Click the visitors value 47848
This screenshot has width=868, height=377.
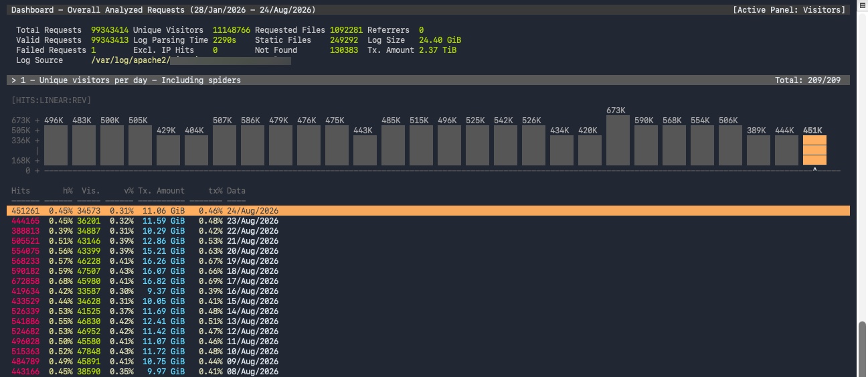[x=88, y=352]
